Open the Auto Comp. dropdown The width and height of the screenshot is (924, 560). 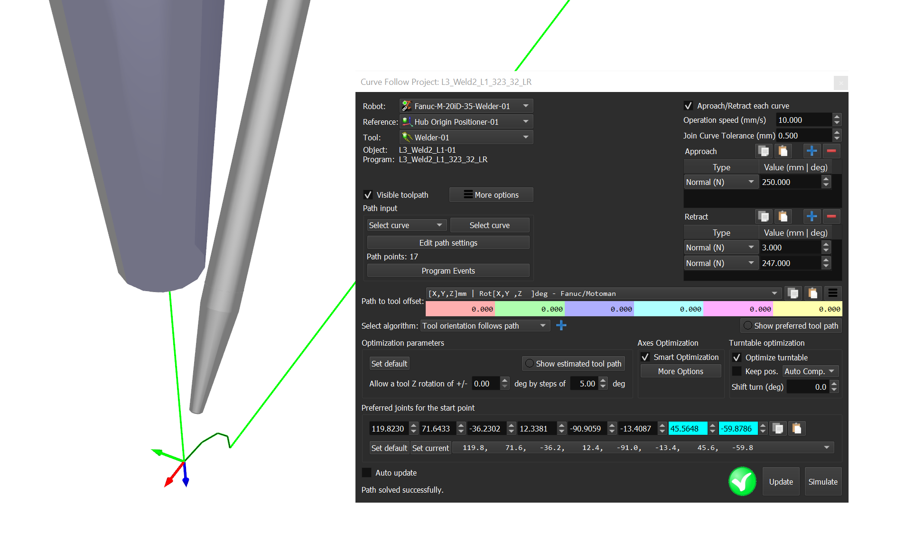coord(810,371)
